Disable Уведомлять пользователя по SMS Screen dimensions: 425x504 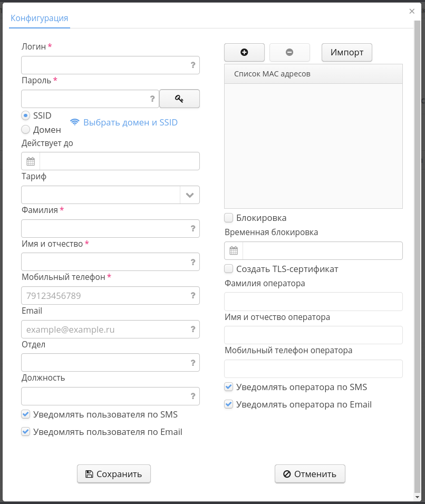[x=26, y=414]
